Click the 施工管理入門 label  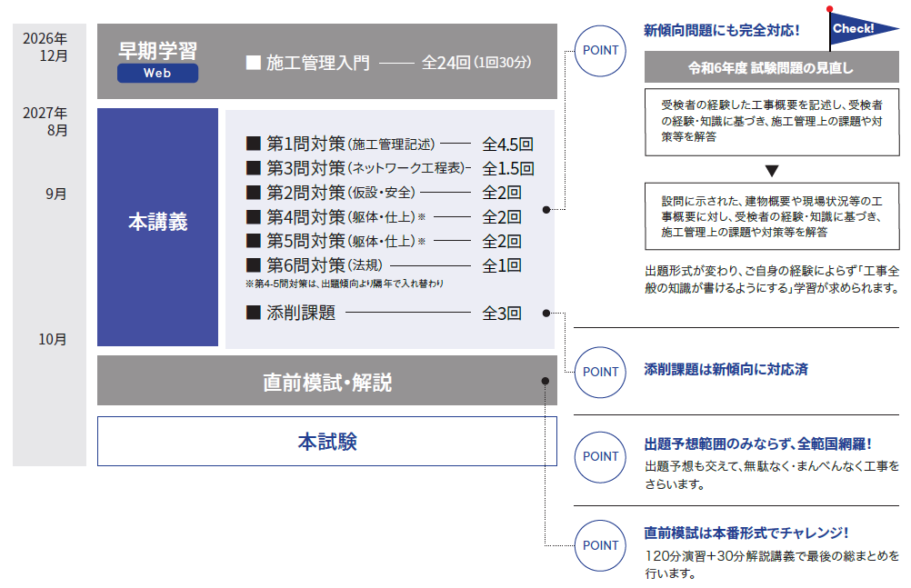pyautogui.click(x=318, y=62)
